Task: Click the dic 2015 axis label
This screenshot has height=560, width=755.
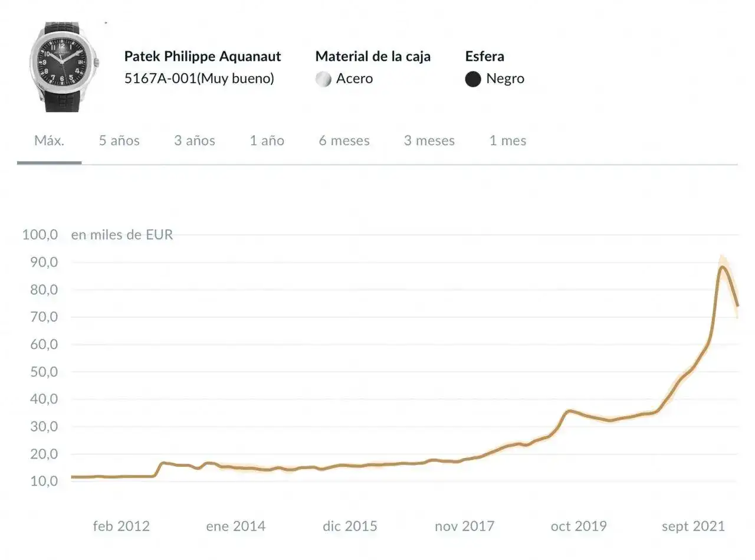Action: pos(350,526)
